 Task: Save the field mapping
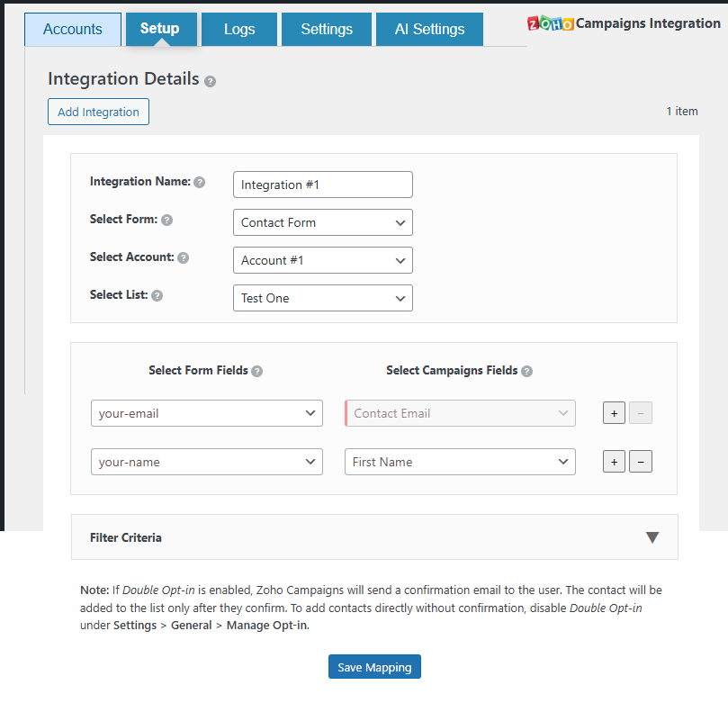tap(374, 667)
